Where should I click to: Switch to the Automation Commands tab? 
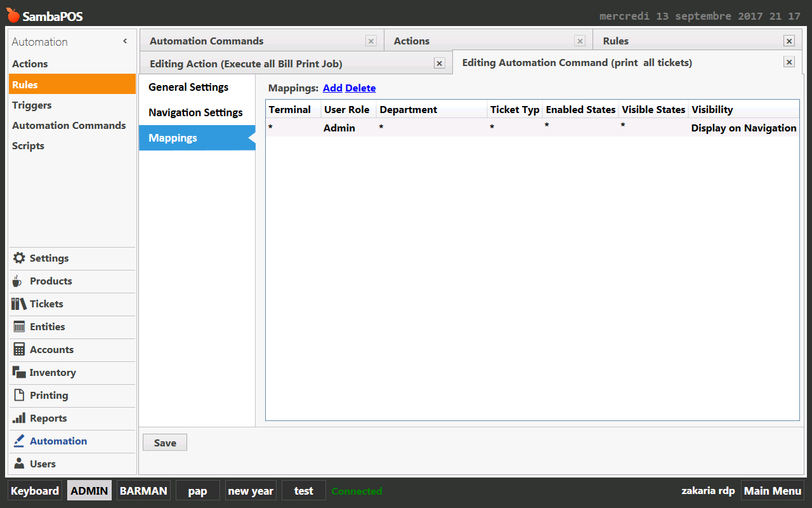coord(206,41)
